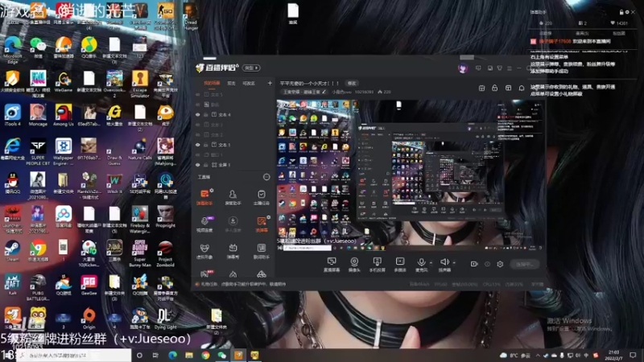644x362 pixels.
Task: Toggle the lock on 文本 1 source
Action: [x=206, y=145]
